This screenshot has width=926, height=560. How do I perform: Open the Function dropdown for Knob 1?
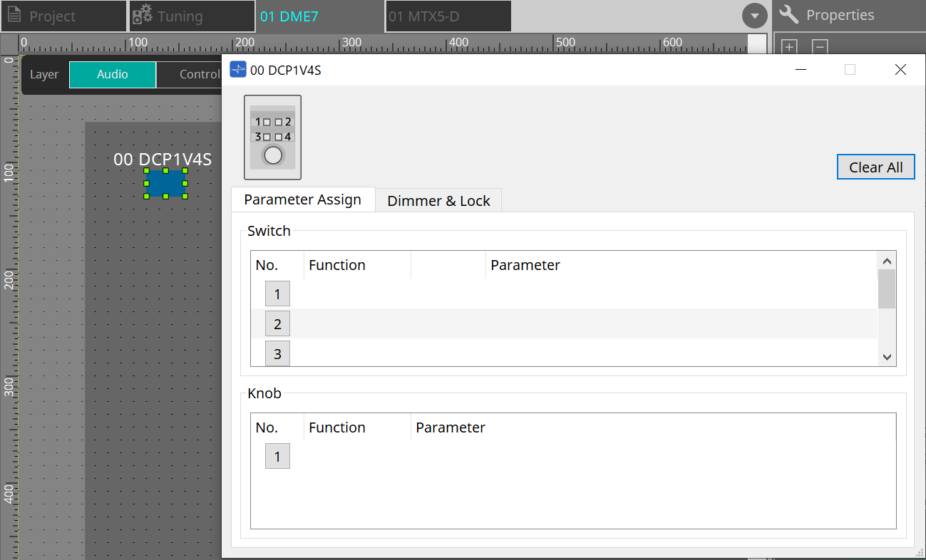pos(356,456)
